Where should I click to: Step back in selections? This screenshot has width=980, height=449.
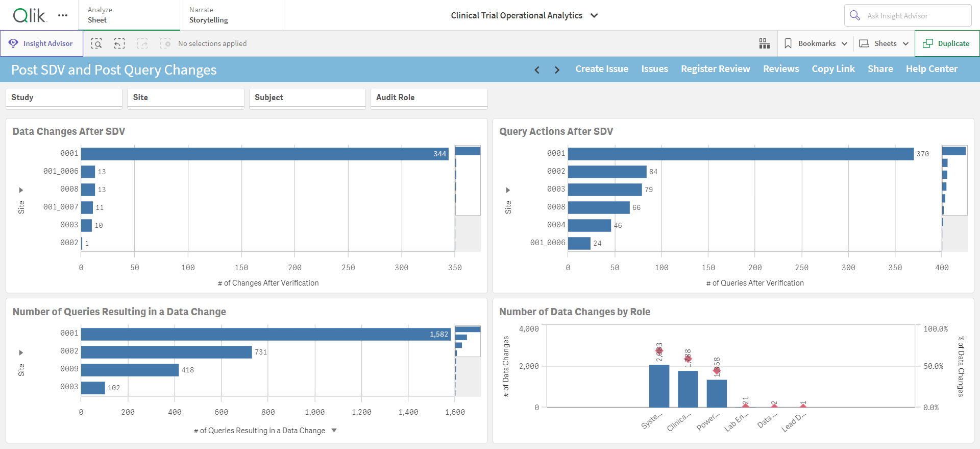point(119,43)
